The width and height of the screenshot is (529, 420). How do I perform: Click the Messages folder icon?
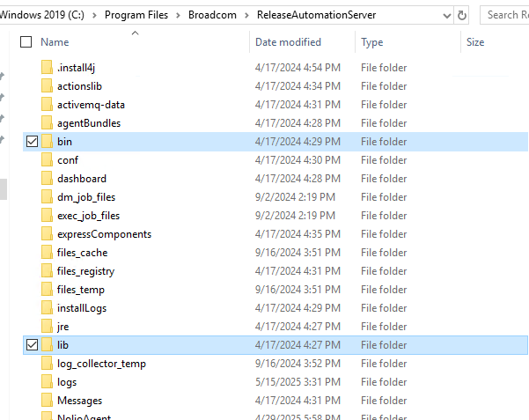pos(47,401)
